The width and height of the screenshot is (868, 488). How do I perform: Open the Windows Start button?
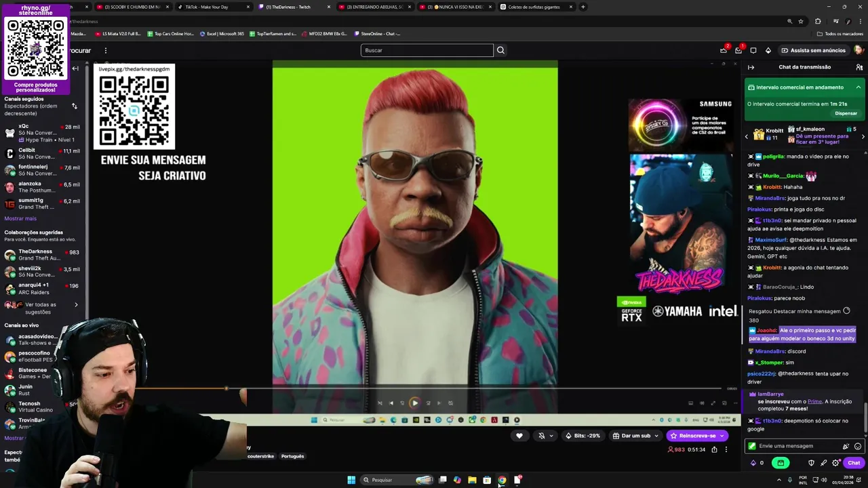351,480
